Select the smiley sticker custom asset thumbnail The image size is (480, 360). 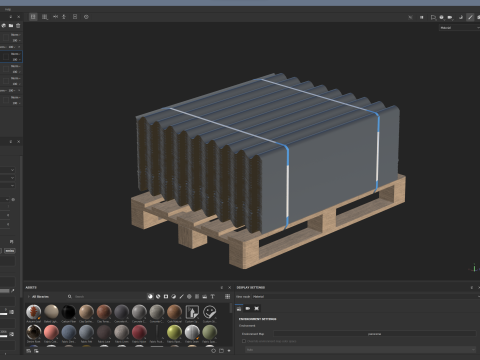coord(209,312)
